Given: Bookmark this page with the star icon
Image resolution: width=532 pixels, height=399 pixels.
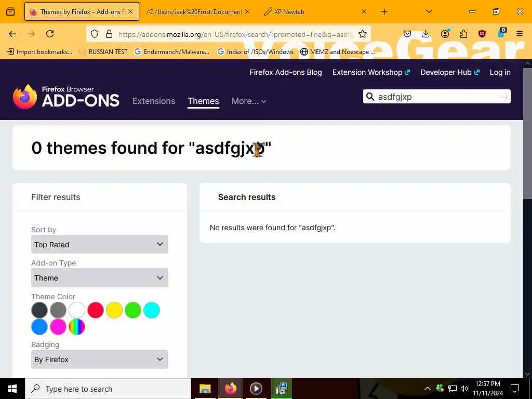Looking at the screenshot, I should click(363, 34).
